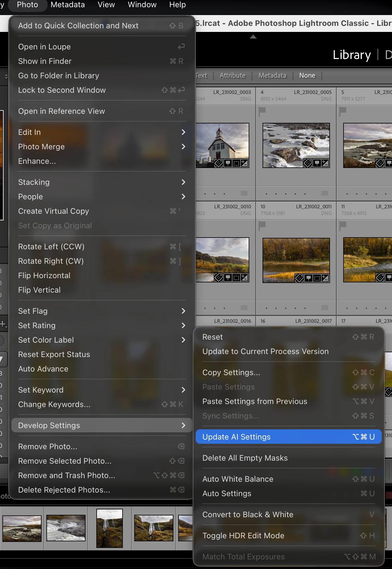Select the white church photo thumbnail
This screenshot has width=392, height=569.
click(222, 145)
